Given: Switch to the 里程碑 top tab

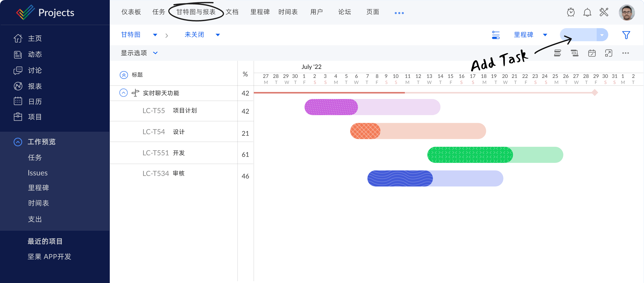Looking at the screenshot, I should (260, 12).
